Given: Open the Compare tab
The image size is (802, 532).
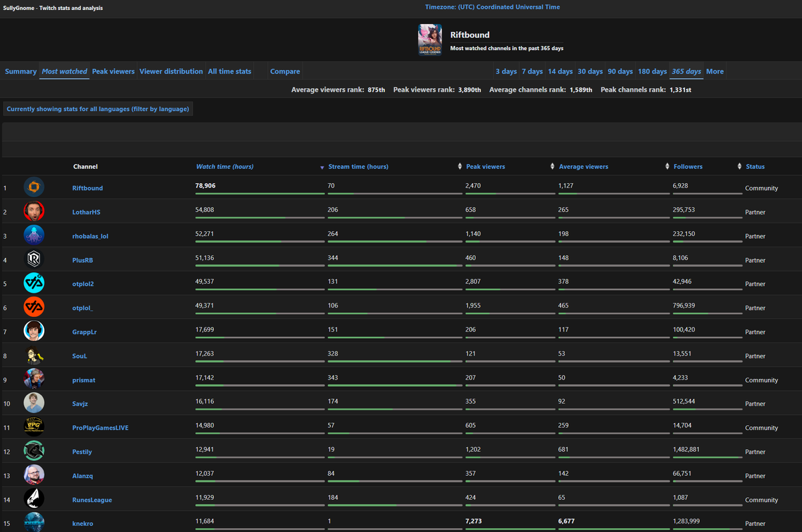Looking at the screenshot, I should pyautogui.click(x=285, y=72).
